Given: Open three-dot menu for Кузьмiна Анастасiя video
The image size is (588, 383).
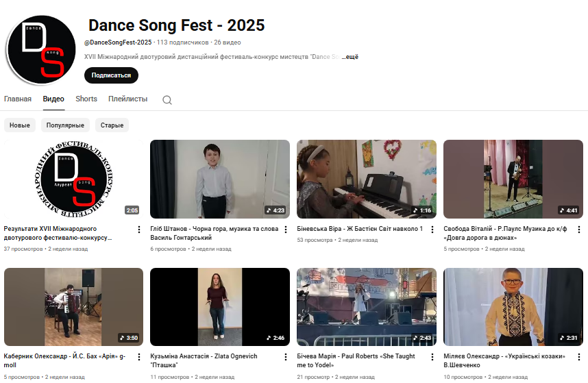Looking at the screenshot, I should pyautogui.click(x=285, y=358).
